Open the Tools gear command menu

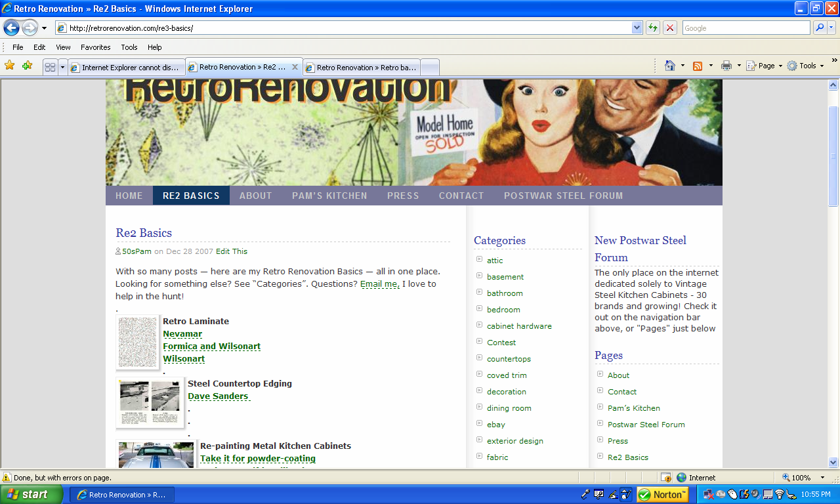tap(805, 66)
